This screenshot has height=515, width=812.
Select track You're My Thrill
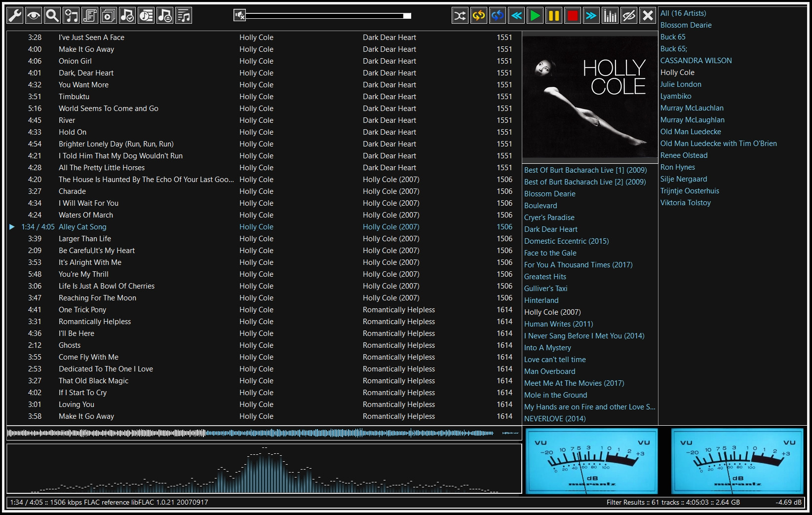264,274
